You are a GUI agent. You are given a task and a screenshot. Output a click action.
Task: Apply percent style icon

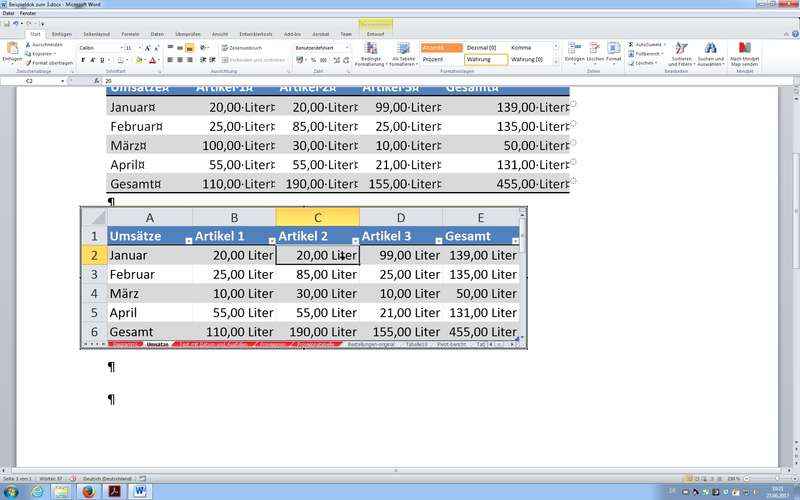click(313, 60)
